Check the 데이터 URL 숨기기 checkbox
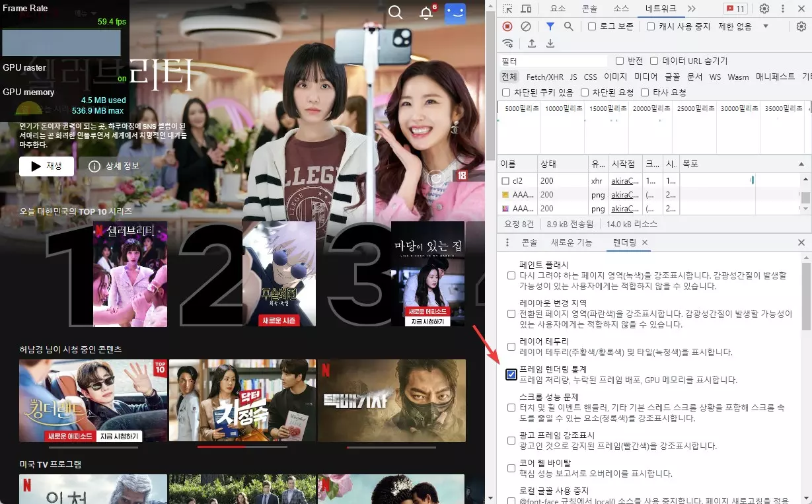This screenshot has height=504, width=812. 654,61
